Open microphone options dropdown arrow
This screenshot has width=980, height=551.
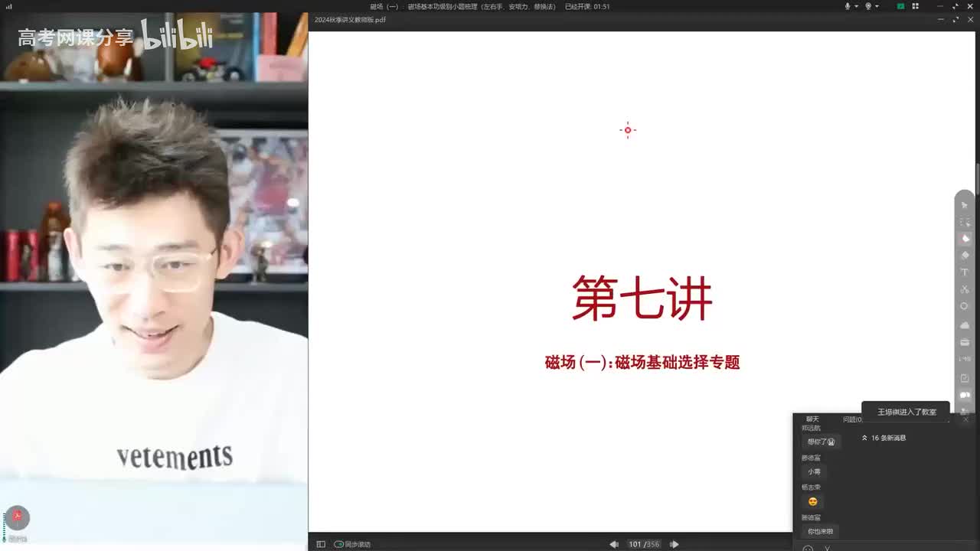click(855, 6)
